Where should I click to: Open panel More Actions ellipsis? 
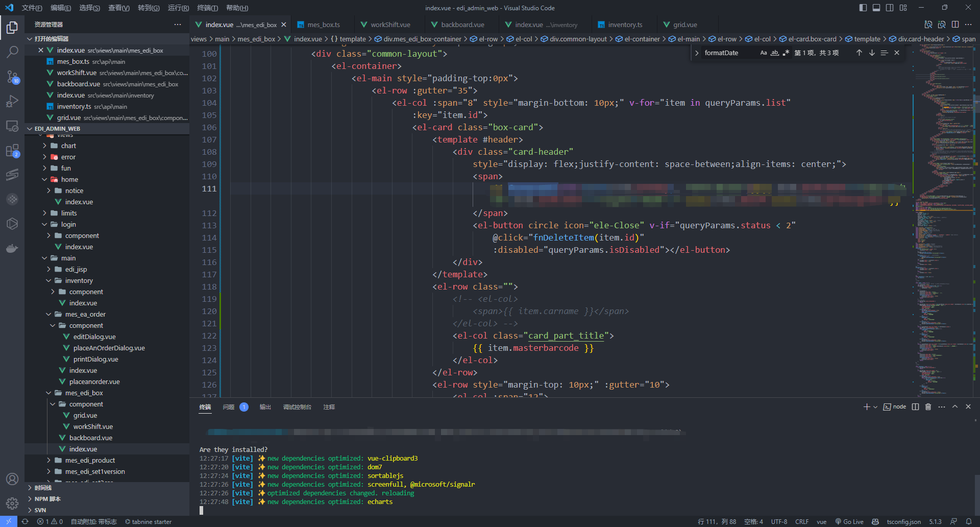click(942, 406)
